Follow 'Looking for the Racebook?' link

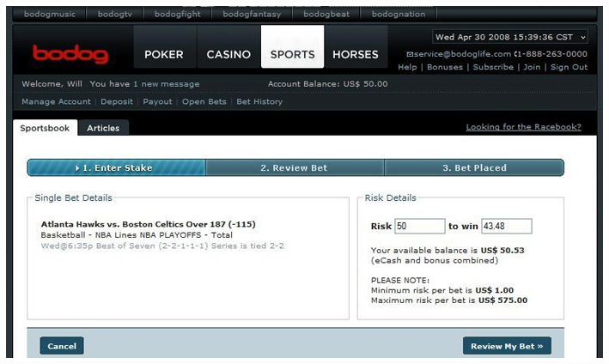523,127
